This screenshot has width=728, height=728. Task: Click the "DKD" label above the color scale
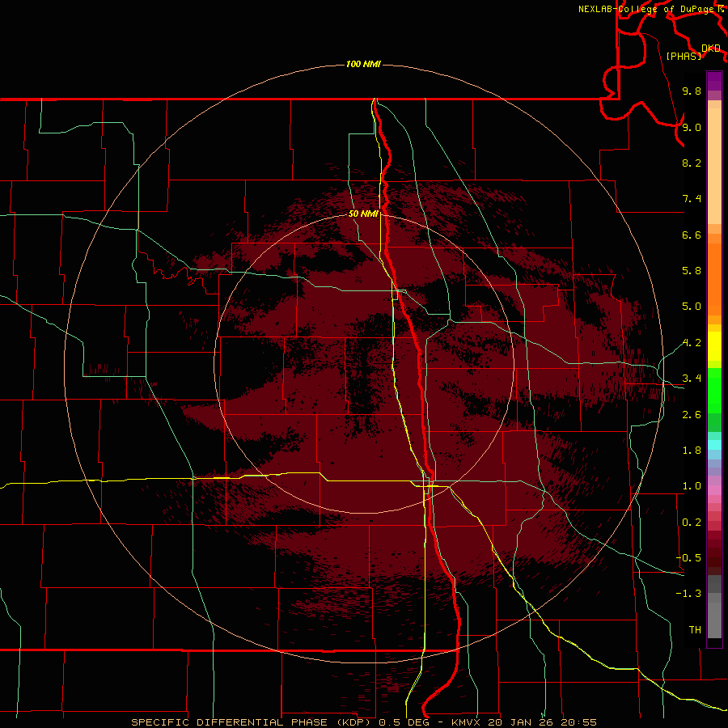[x=711, y=48]
